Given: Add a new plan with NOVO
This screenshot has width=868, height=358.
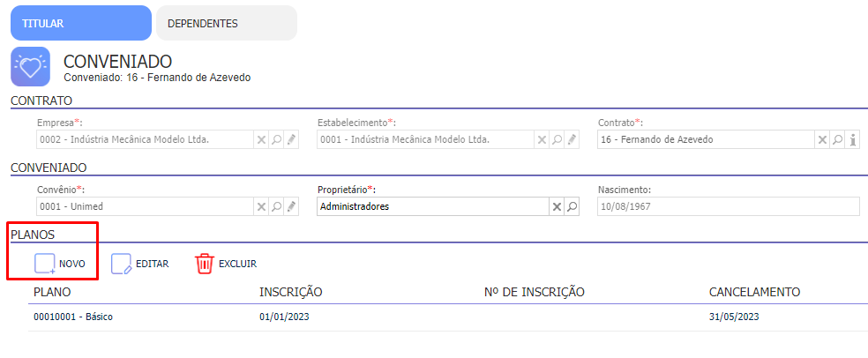Looking at the screenshot, I should [59, 264].
